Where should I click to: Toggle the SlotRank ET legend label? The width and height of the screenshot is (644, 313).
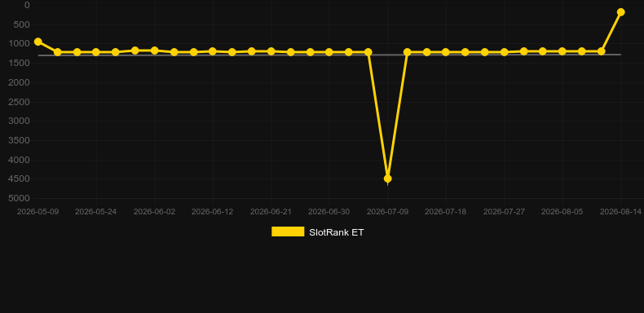pyautogui.click(x=337, y=232)
